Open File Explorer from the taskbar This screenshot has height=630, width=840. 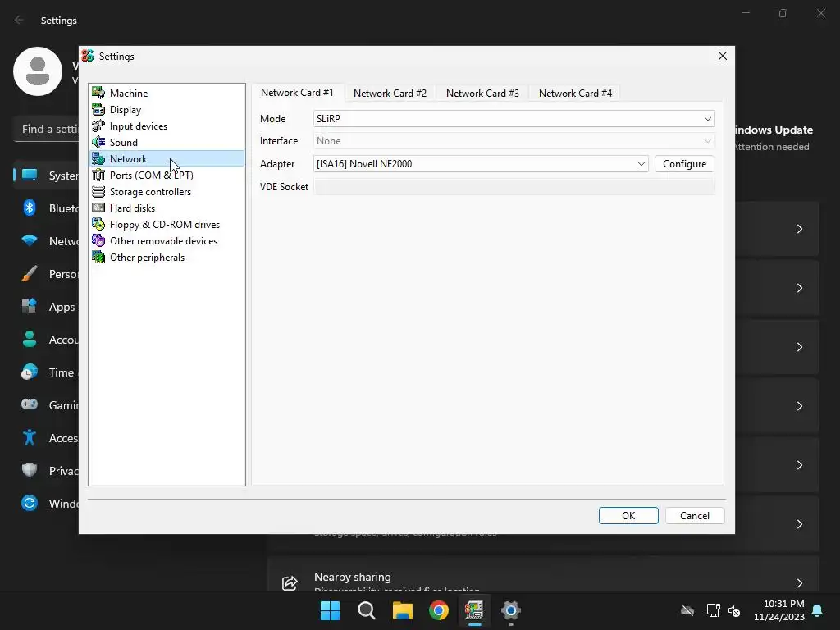pos(402,610)
